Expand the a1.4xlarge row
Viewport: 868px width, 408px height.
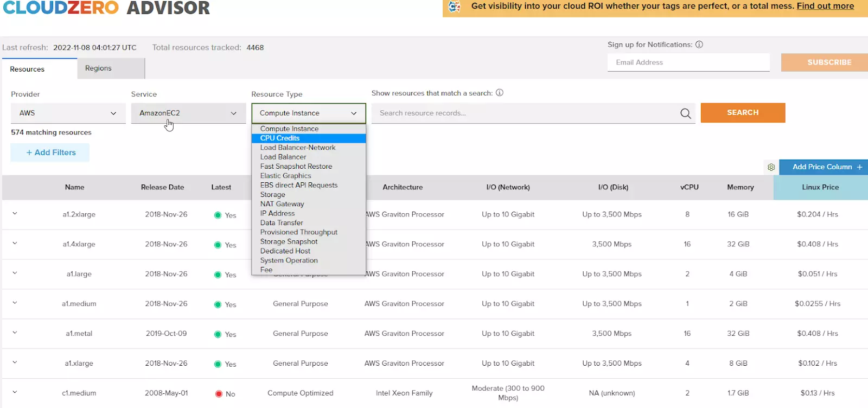[x=15, y=244]
